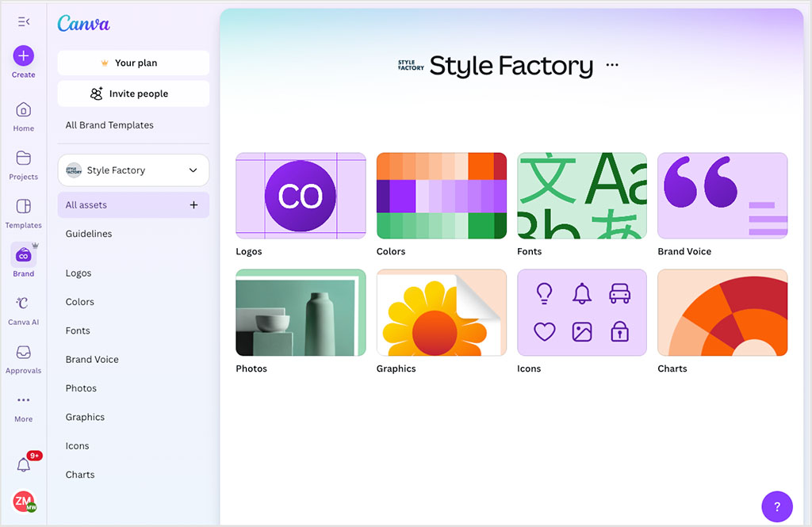Open the Graphics thumbnail with the sunflower
812x527 pixels.
click(441, 312)
